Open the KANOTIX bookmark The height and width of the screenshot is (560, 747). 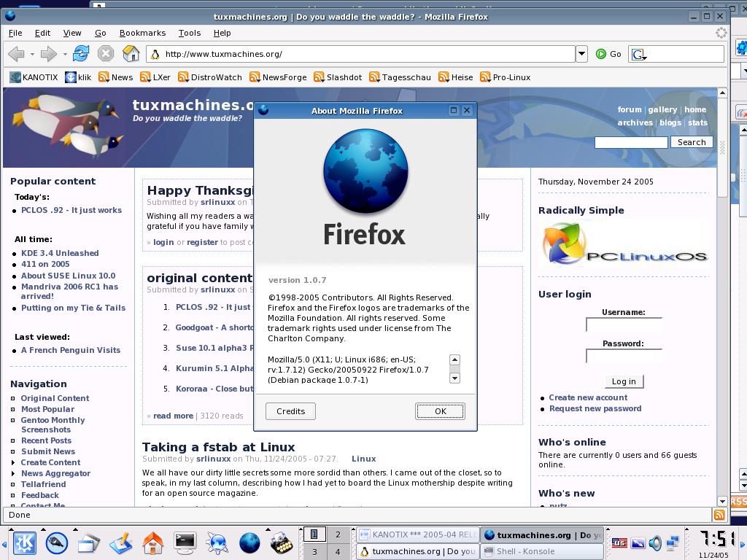click(34, 77)
